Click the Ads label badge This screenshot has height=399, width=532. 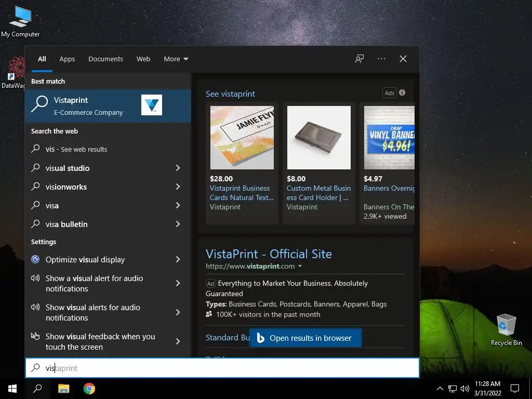coord(389,93)
